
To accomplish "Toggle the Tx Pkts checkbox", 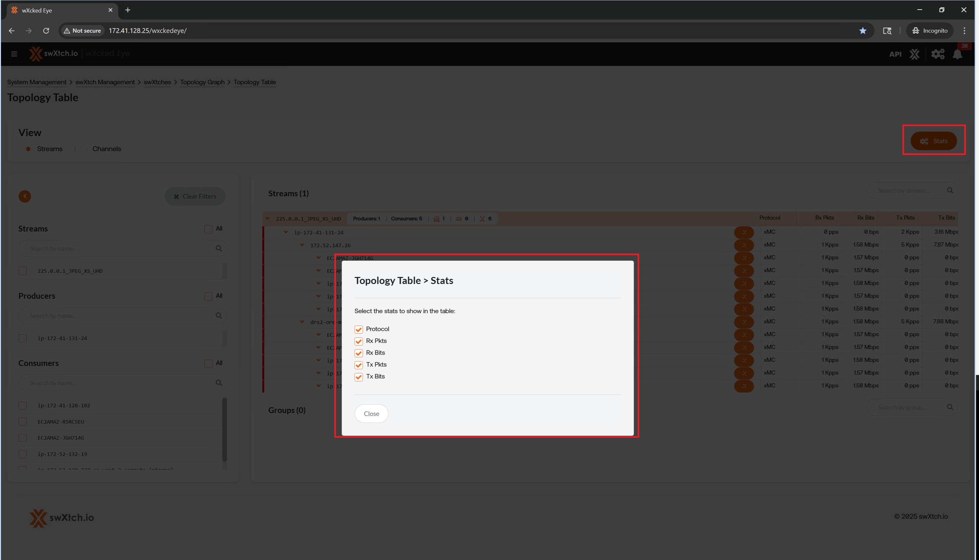I will (x=358, y=365).
